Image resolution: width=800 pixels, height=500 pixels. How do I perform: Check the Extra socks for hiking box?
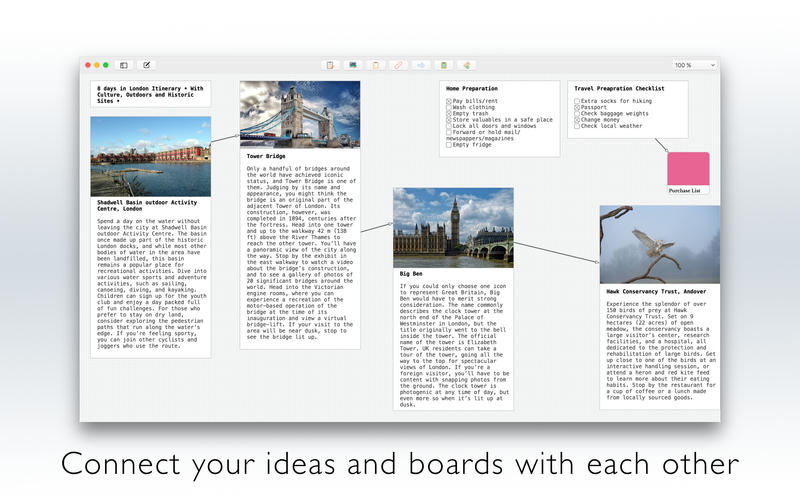[577, 101]
